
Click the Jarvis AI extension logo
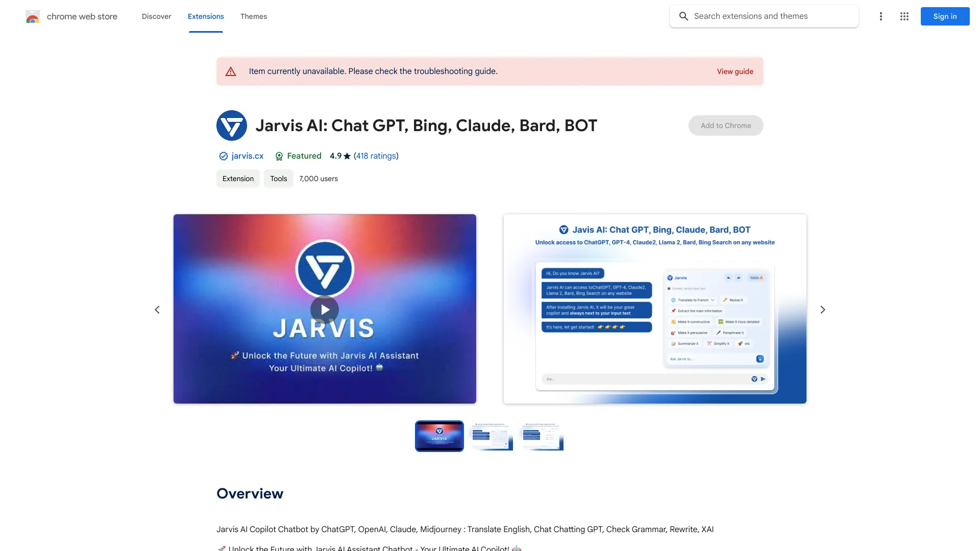pyautogui.click(x=232, y=126)
